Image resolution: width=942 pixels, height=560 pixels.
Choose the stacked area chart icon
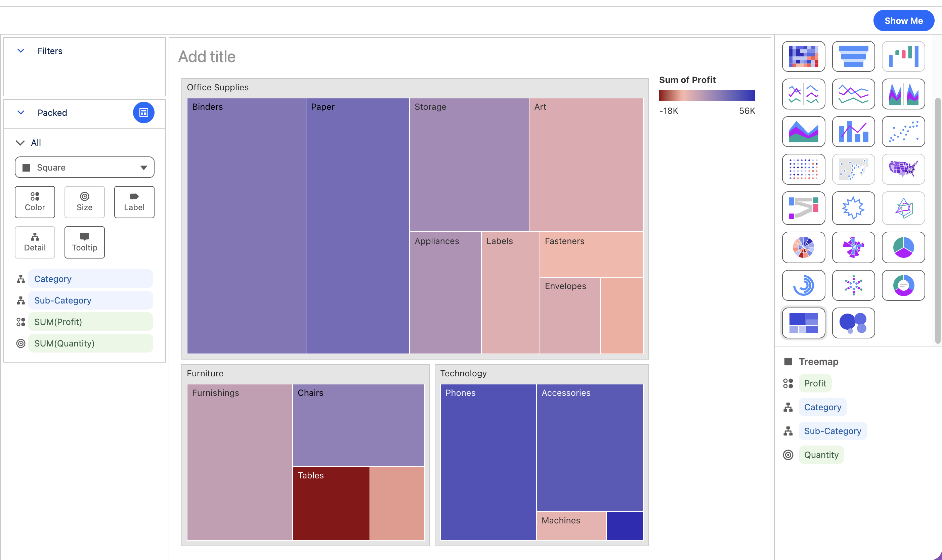click(804, 132)
